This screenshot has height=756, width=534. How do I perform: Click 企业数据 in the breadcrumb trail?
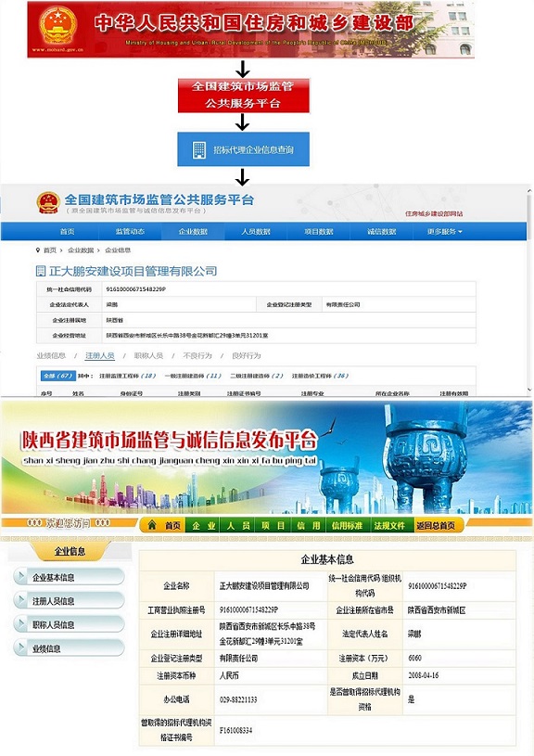[x=81, y=250]
